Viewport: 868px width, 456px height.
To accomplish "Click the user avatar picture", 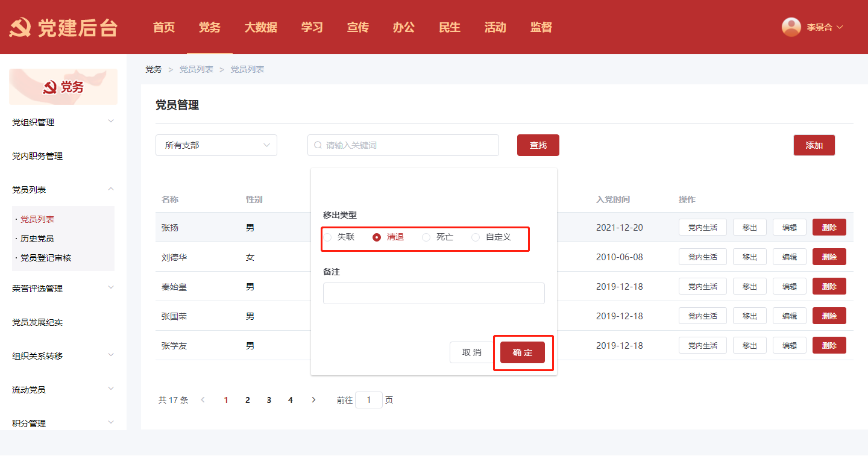I will (x=791, y=27).
